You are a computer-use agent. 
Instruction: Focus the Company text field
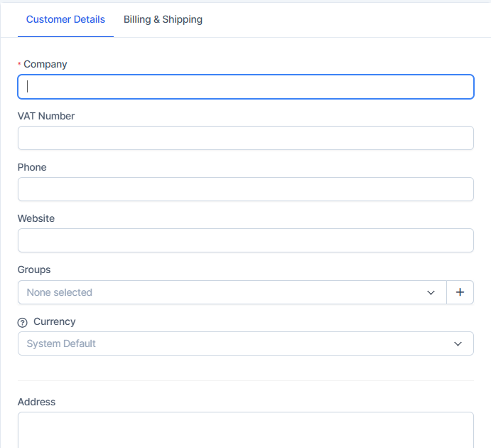click(x=245, y=87)
